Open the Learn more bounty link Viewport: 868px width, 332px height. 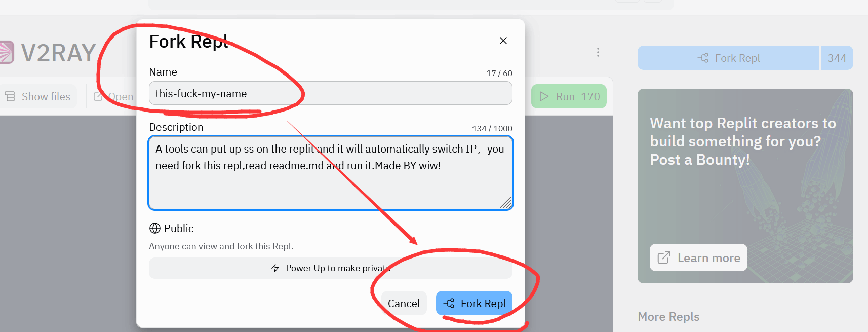coord(698,258)
